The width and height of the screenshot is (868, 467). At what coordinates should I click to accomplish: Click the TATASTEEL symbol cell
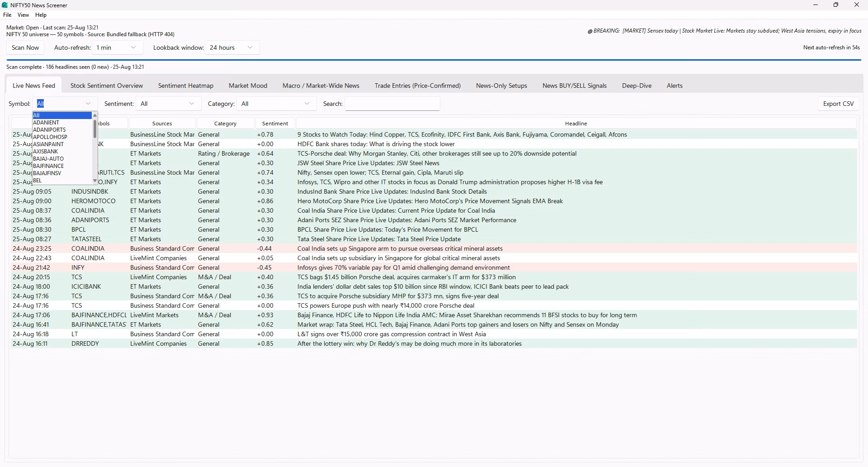86,239
